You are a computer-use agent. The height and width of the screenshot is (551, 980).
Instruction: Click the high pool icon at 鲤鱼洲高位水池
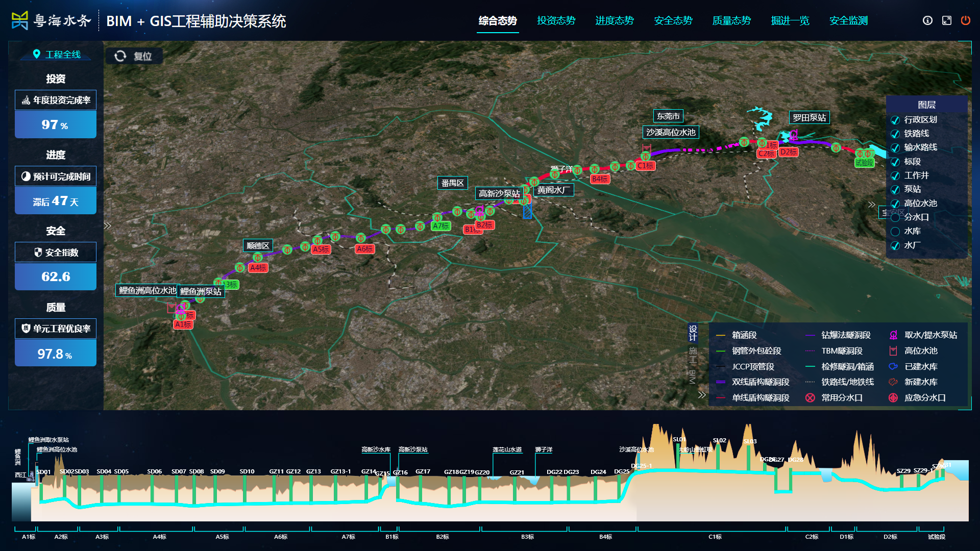171,308
